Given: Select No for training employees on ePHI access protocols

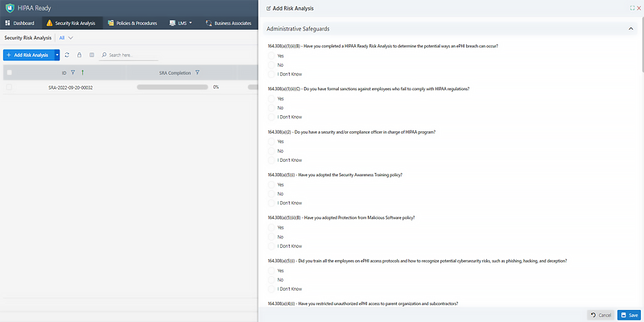Looking at the screenshot, I should click(271, 279).
